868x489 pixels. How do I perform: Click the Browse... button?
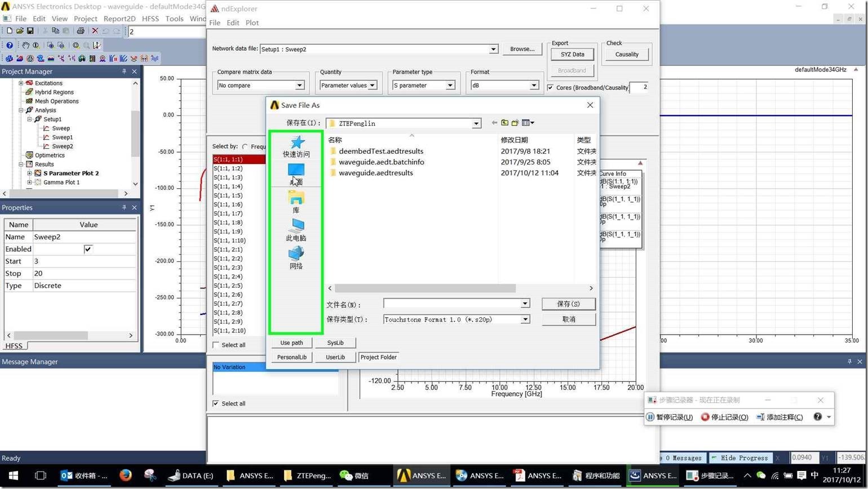point(522,49)
